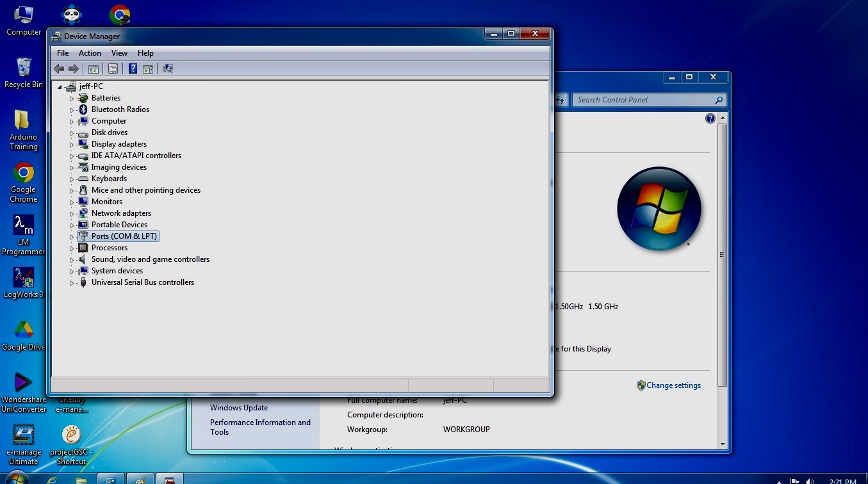
Task: Select Mice and other pointing devices row
Action: pyautogui.click(x=146, y=190)
